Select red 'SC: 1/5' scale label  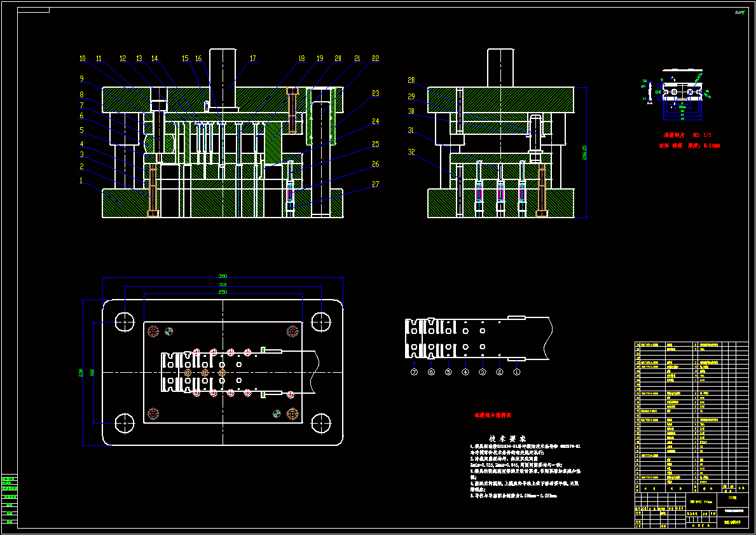(702, 135)
